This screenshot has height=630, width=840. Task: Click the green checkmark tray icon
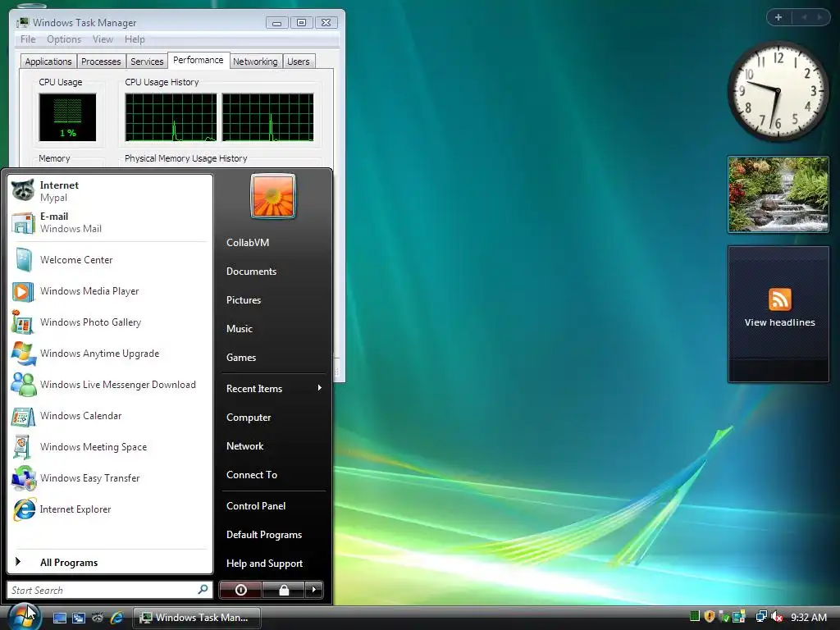724,617
